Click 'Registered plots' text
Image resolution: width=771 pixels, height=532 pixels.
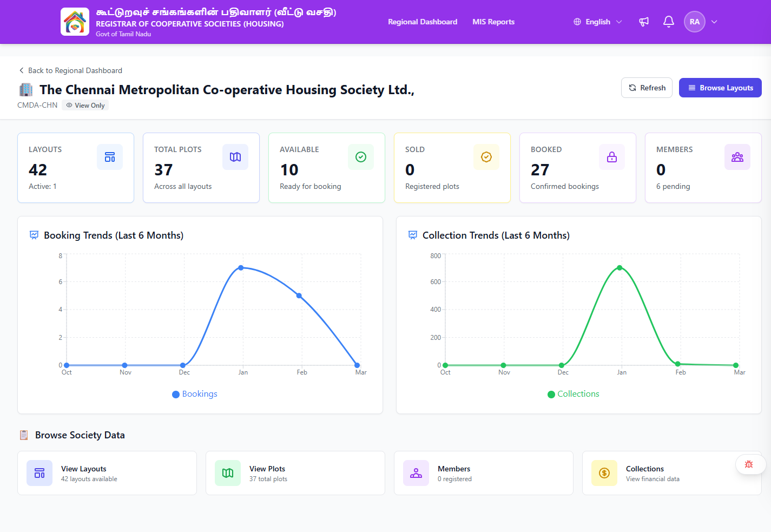click(x=432, y=186)
